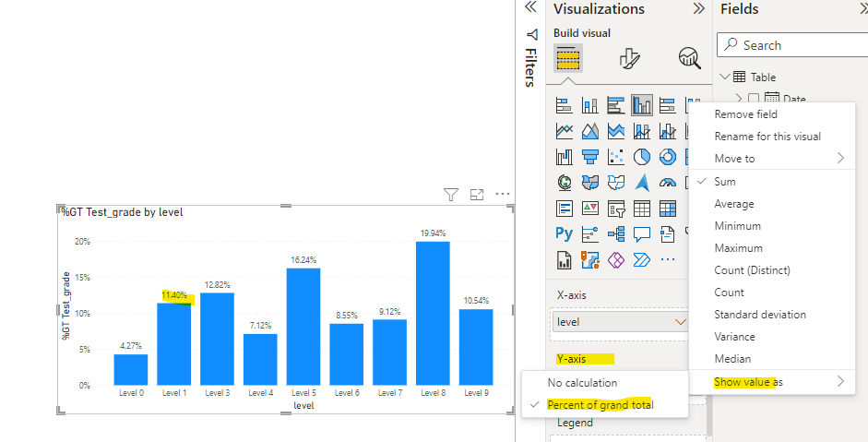Screen dimensions: 868x442
Task: Select the Gauge visual
Action: [x=668, y=182]
